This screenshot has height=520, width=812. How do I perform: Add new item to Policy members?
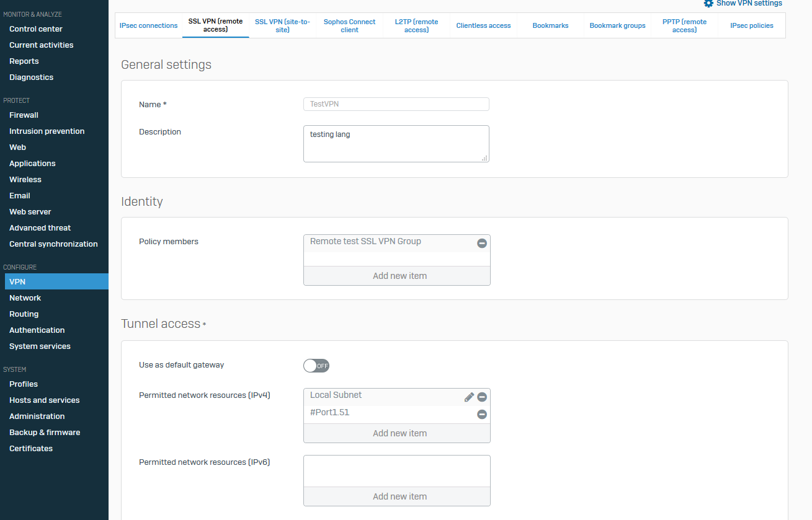click(x=399, y=276)
